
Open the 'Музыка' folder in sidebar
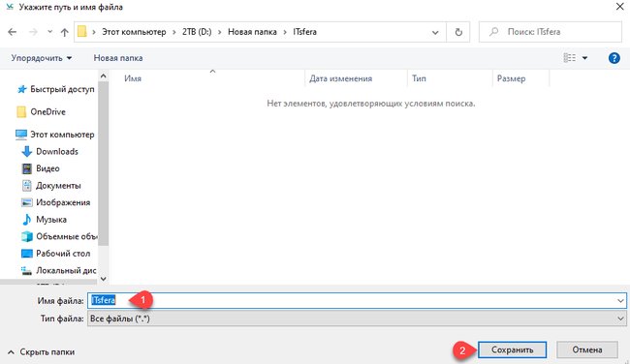(51, 220)
